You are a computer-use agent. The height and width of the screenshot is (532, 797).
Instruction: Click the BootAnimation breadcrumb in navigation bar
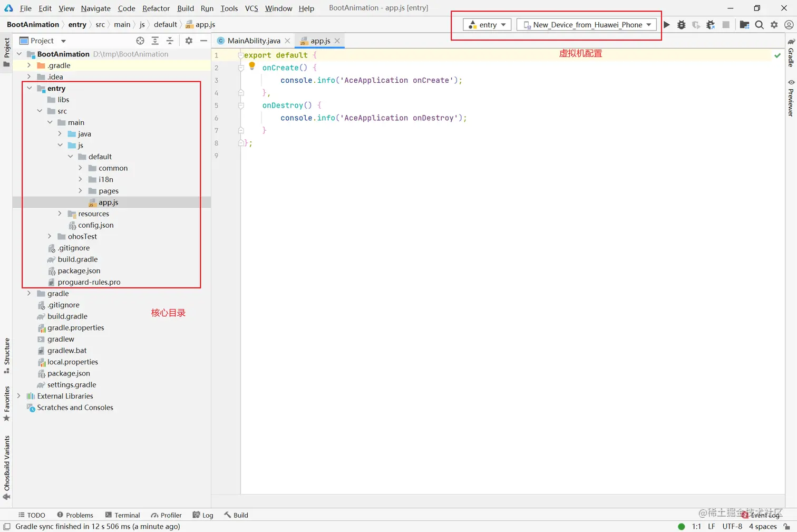(x=33, y=25)
